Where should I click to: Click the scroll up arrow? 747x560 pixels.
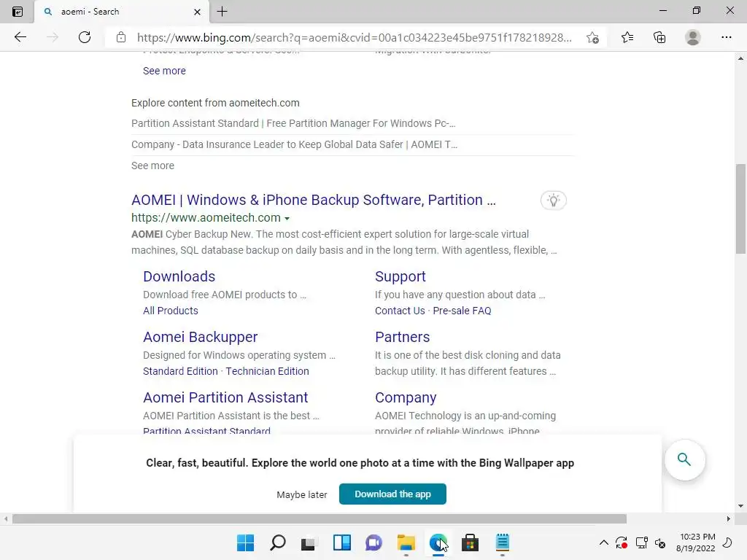click(x=740, y=58)
